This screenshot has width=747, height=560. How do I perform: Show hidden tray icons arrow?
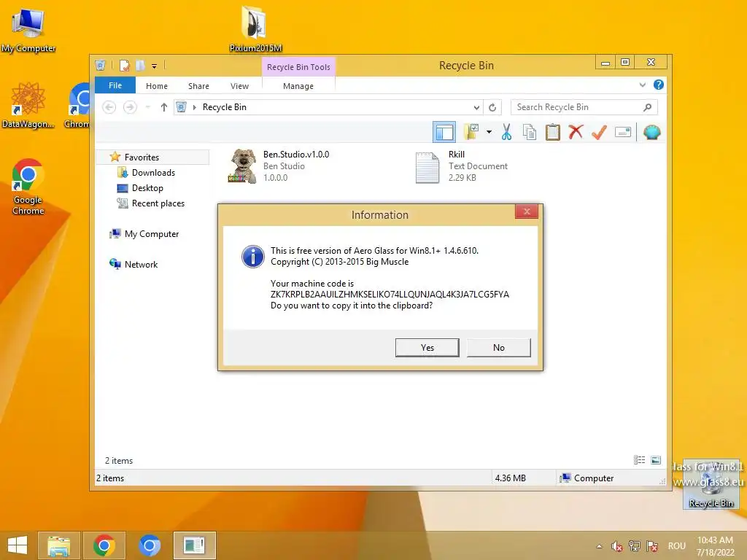600,546
